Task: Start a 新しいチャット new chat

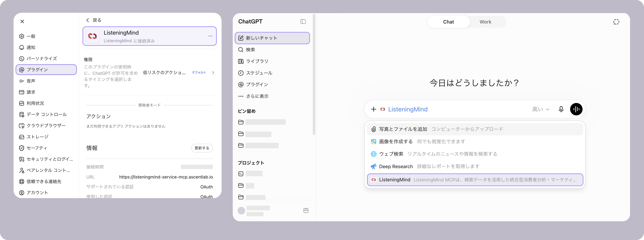Action: 272,38
